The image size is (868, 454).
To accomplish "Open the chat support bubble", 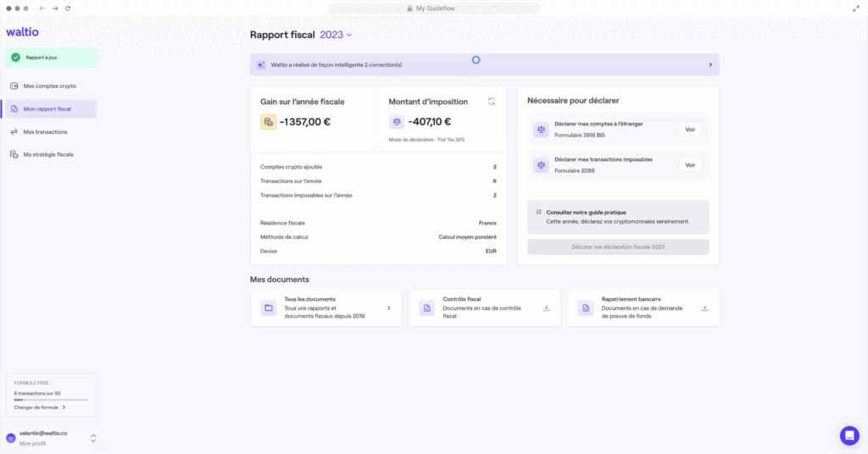I will (849, 435).
